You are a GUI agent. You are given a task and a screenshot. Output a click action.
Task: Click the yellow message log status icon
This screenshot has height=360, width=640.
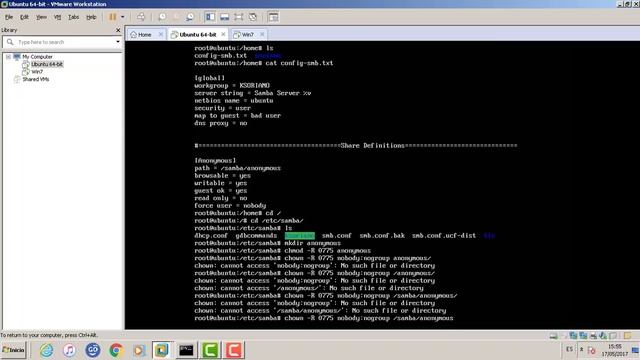point(627,336)
